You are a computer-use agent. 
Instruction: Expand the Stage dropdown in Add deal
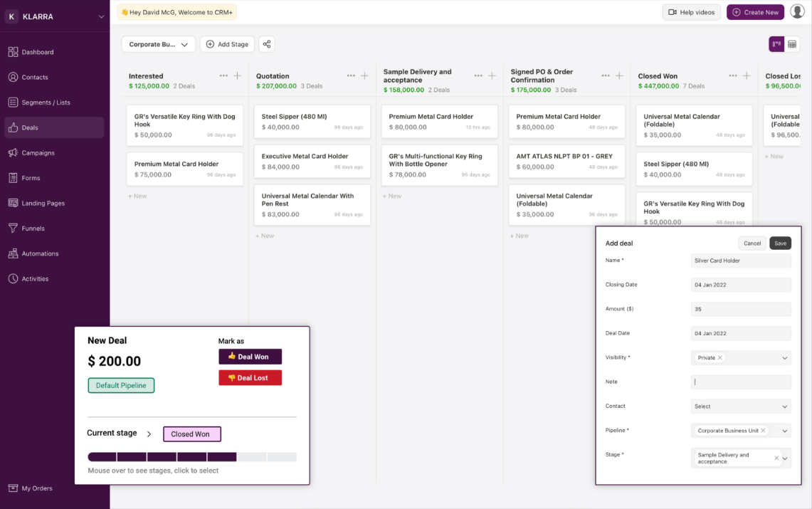785,458
